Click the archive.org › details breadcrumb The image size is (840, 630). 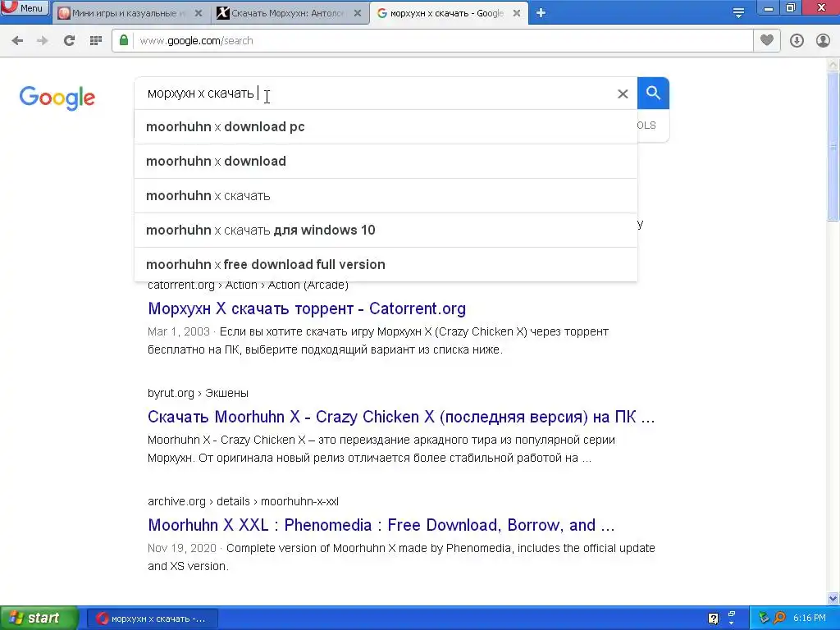coord(243,501)
